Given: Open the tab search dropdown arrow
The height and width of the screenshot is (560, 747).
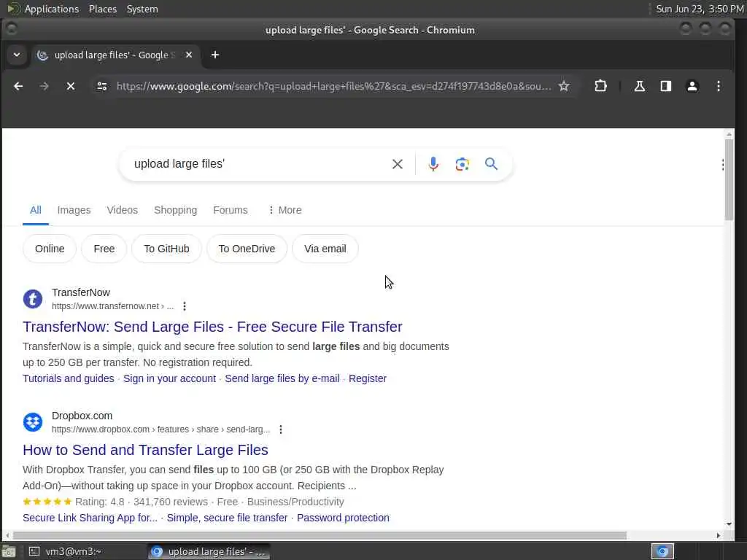Looking at the screenshot, I should point(17,55).
